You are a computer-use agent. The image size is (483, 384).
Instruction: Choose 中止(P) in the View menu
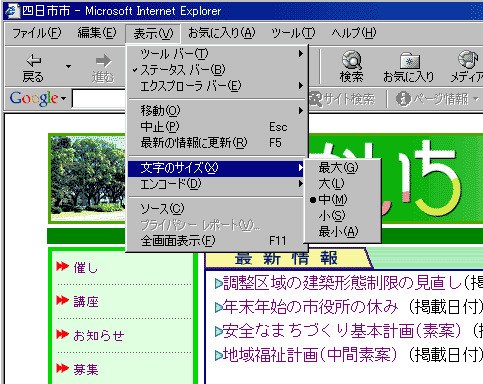(x=217, y=127)
